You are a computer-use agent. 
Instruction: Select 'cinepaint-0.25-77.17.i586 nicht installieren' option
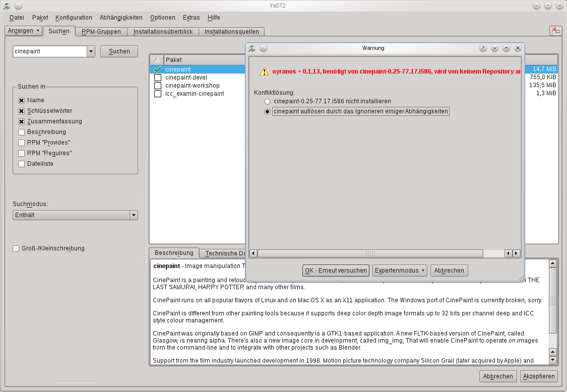(267, 101)
